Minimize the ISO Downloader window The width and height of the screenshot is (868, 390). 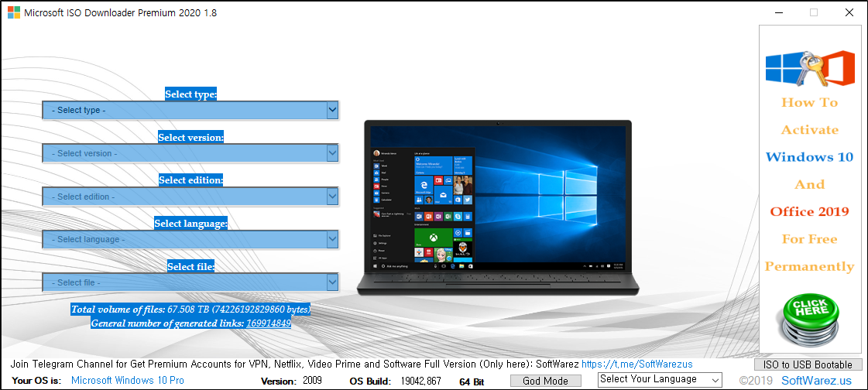(778, 12)
